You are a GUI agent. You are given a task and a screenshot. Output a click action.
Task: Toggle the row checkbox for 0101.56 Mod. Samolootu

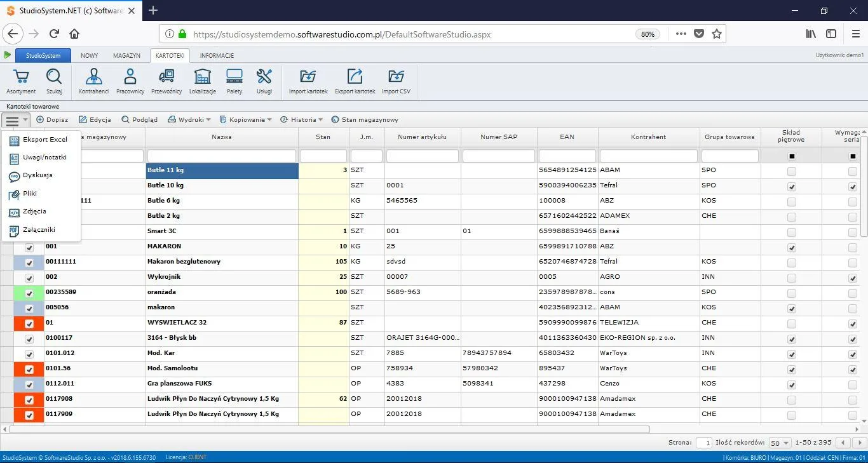29,369
